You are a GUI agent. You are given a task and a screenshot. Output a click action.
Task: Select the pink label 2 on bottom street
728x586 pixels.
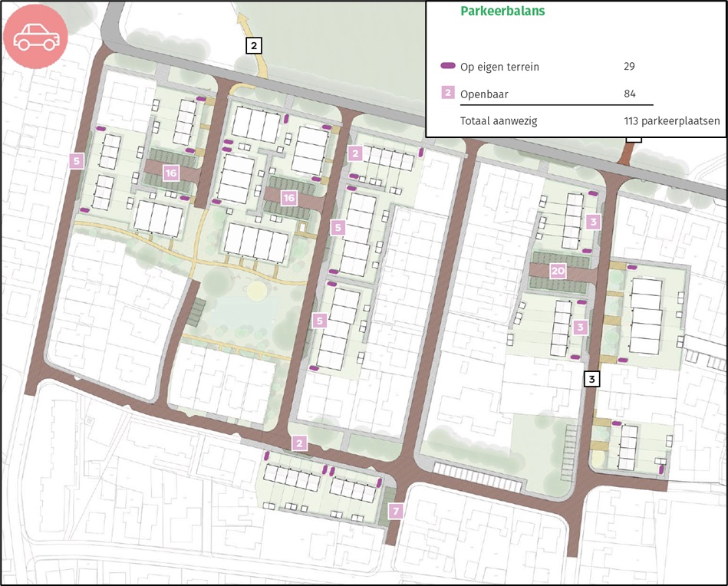coord(299,443)
